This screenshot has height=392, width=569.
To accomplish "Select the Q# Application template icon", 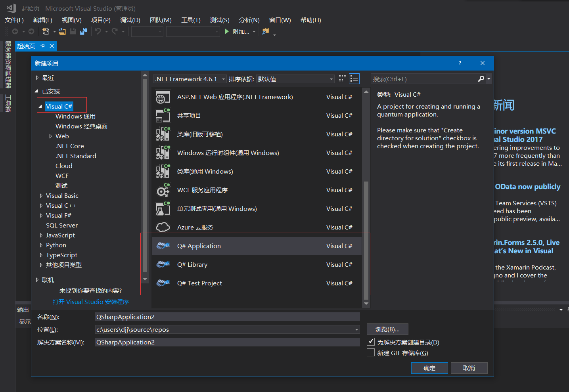I will 163,246.
